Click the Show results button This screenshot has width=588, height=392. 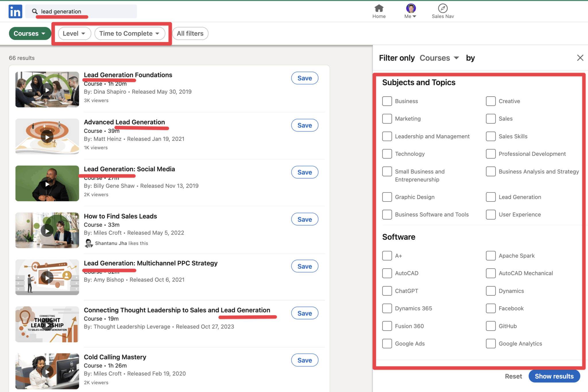[554, 376]
